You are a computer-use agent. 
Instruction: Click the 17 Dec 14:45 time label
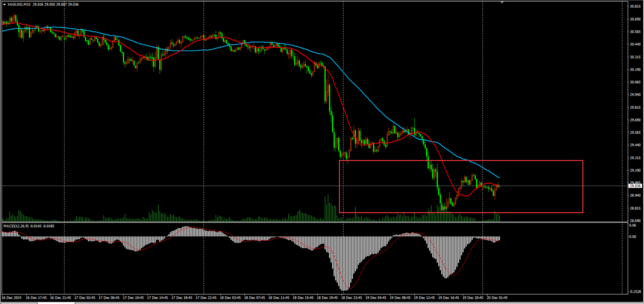(158, 298)
